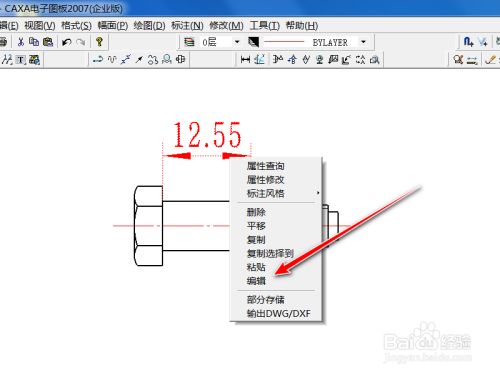Click the scissors Cut icon

(x=21, y=42)
